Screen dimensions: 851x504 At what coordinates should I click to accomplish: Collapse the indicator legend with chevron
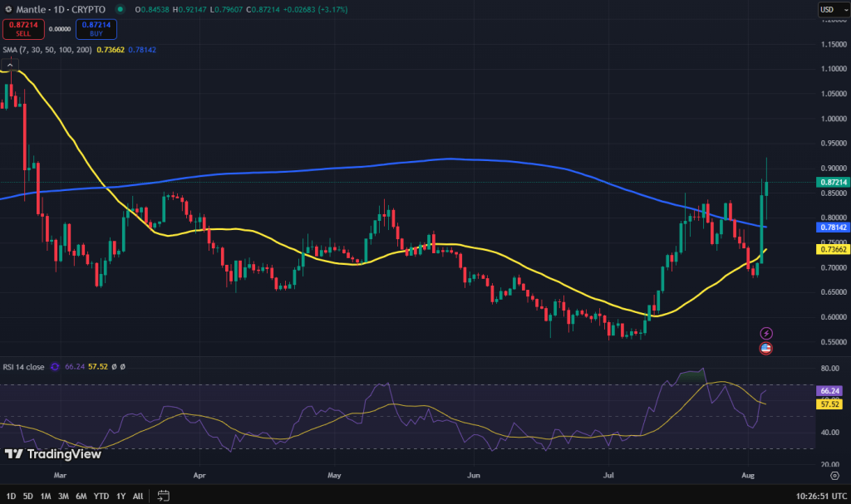point(10,64)
